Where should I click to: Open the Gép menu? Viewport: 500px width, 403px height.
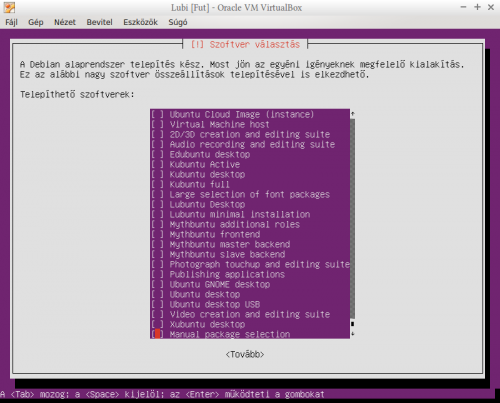point(36,22)
